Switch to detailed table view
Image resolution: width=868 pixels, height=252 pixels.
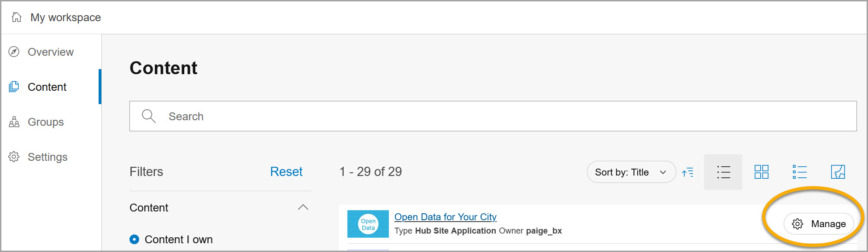(799, 172)
